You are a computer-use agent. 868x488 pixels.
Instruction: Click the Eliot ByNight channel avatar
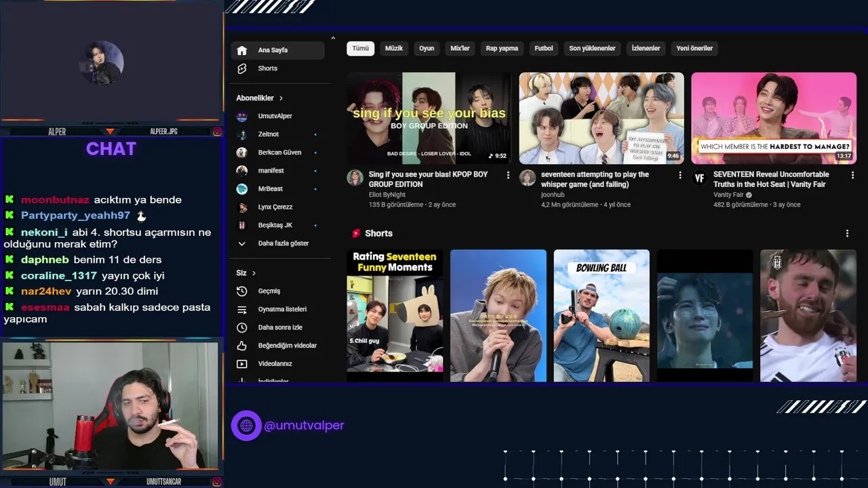tap(355, 178)
